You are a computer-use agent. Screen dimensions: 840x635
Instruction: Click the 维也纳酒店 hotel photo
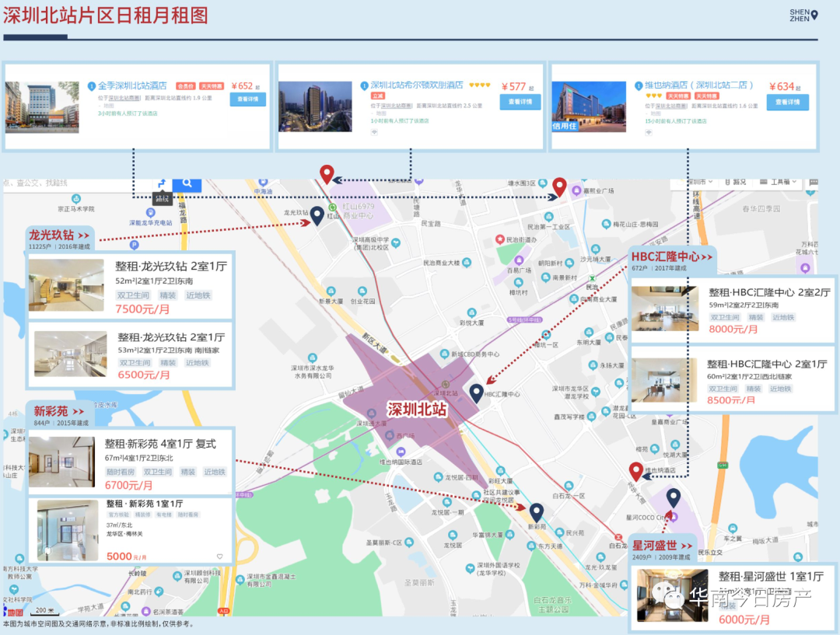[x=589, y=106]
